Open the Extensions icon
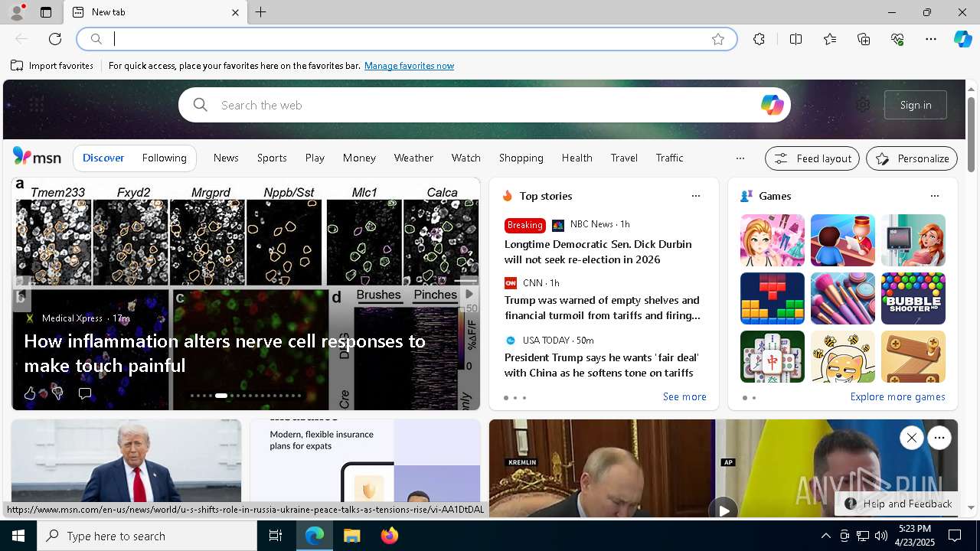 pos(759,39)
